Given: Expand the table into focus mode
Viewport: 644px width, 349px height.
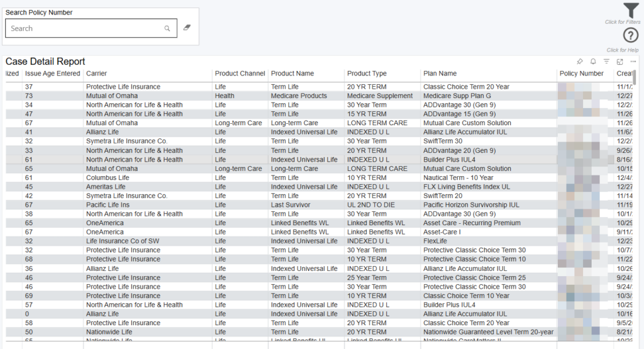Looking at the screenshot, I should (x=620, y=62).
